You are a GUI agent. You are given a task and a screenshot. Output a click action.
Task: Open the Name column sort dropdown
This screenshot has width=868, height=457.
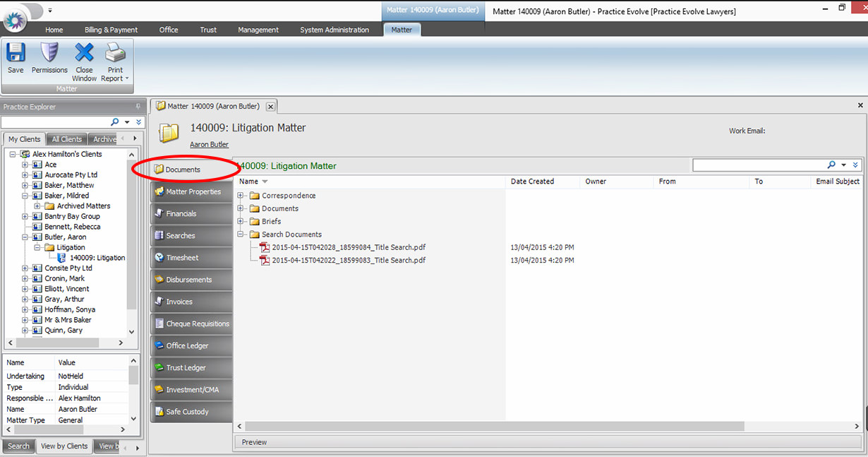point(265,181)
